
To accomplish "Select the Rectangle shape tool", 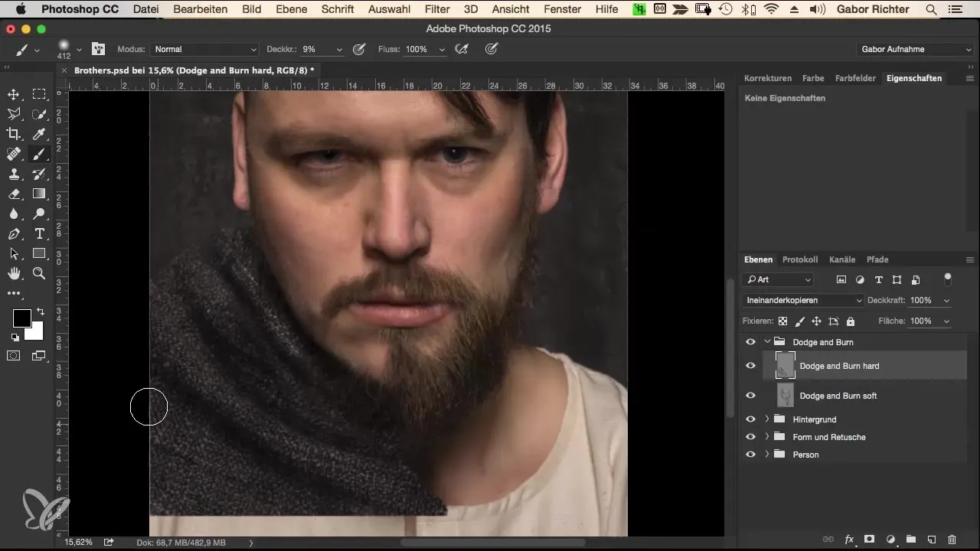I will tap(39, 254).
